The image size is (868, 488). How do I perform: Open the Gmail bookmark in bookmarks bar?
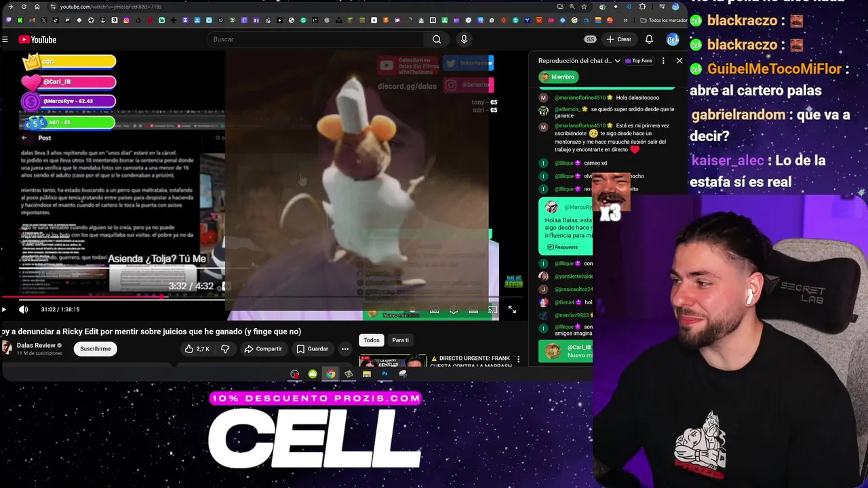(x=32, y=20)
